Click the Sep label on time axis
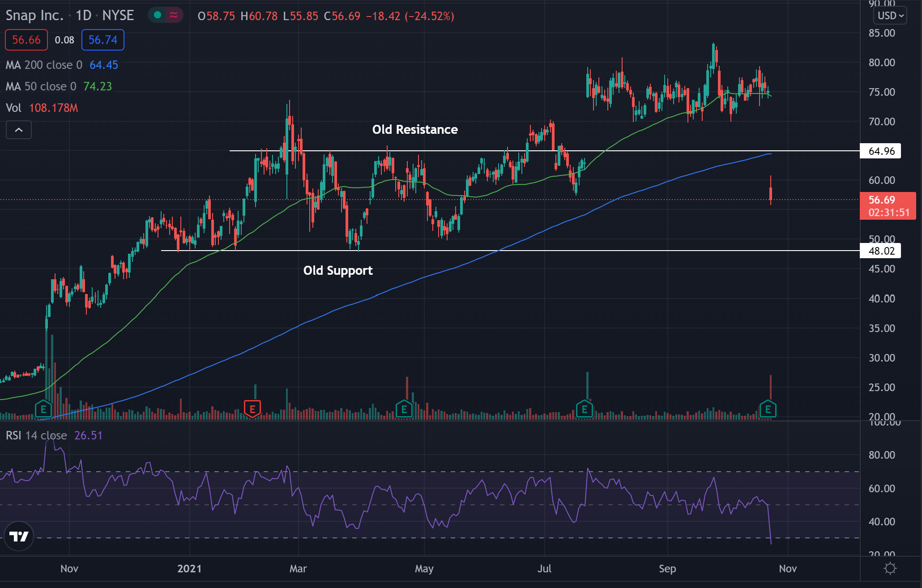The image size is (922, 588). pyautogui.click(x=667, y=569)
